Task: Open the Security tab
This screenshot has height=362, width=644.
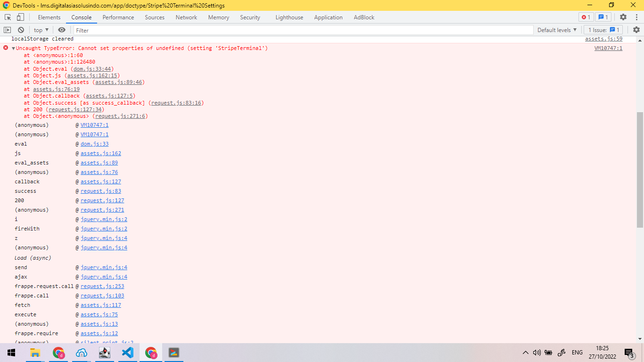Action: pos(250,17)
